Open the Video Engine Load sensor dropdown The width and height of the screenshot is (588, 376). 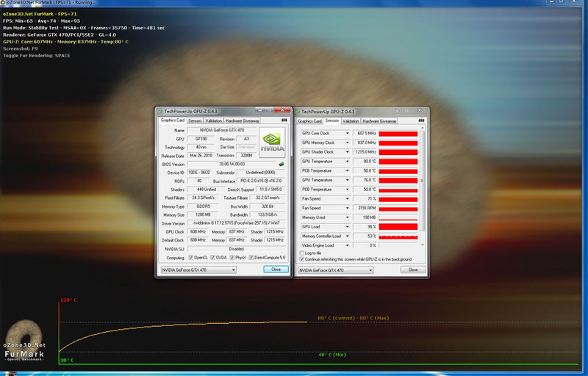(x=347, y=246)
